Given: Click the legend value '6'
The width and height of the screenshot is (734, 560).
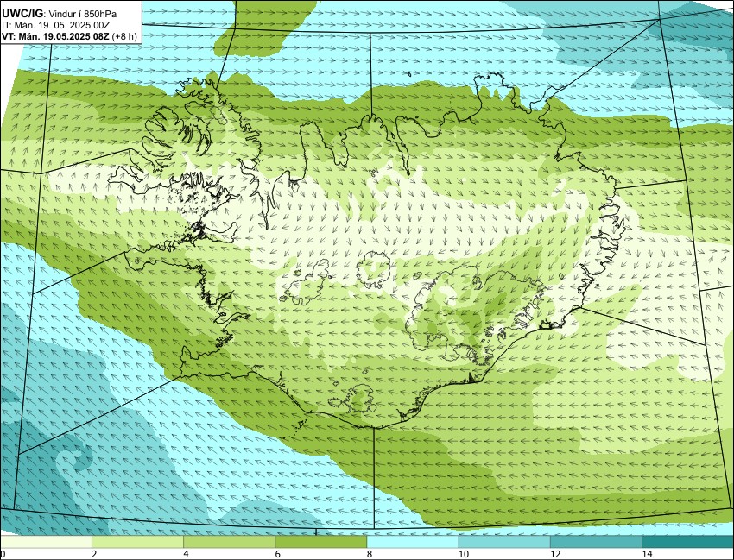Looking at the screenshot, I should pos(277,554).
